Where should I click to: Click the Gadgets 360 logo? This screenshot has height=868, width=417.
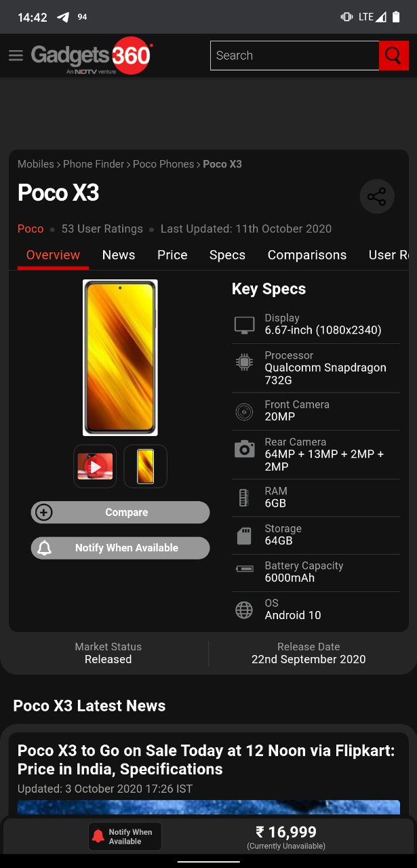(92, 56)
